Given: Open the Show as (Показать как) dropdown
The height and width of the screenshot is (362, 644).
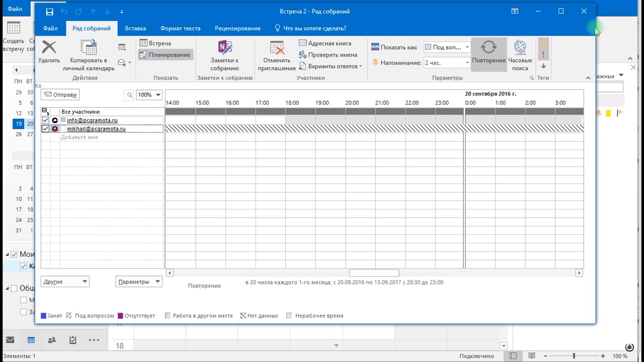Looking at the screenshot, I should click(x=467, y=47).
